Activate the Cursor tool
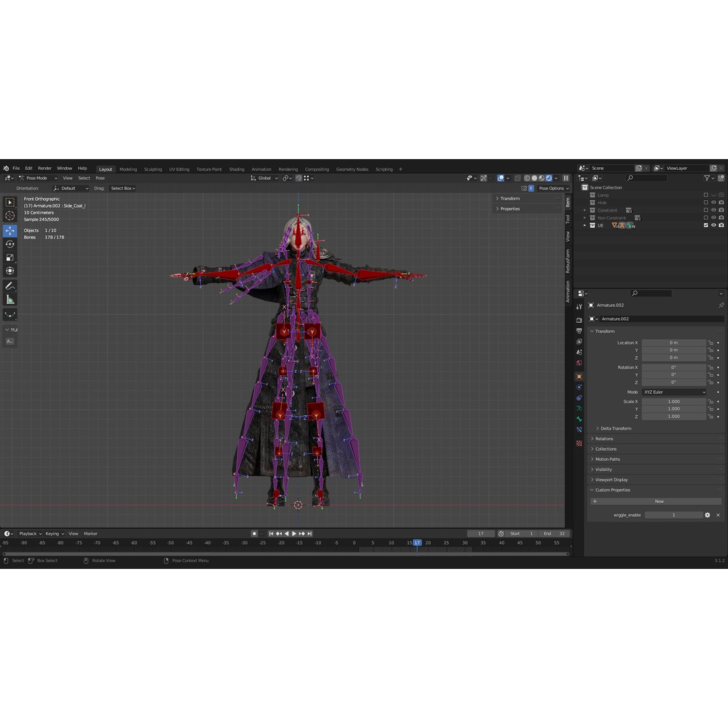 click(9, 216)
